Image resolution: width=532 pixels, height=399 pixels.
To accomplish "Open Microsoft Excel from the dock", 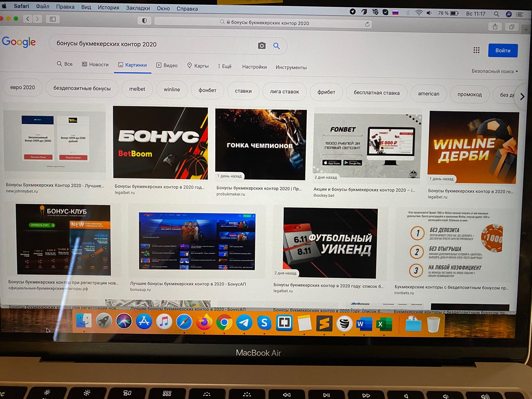I will click(x=384, y=324).
